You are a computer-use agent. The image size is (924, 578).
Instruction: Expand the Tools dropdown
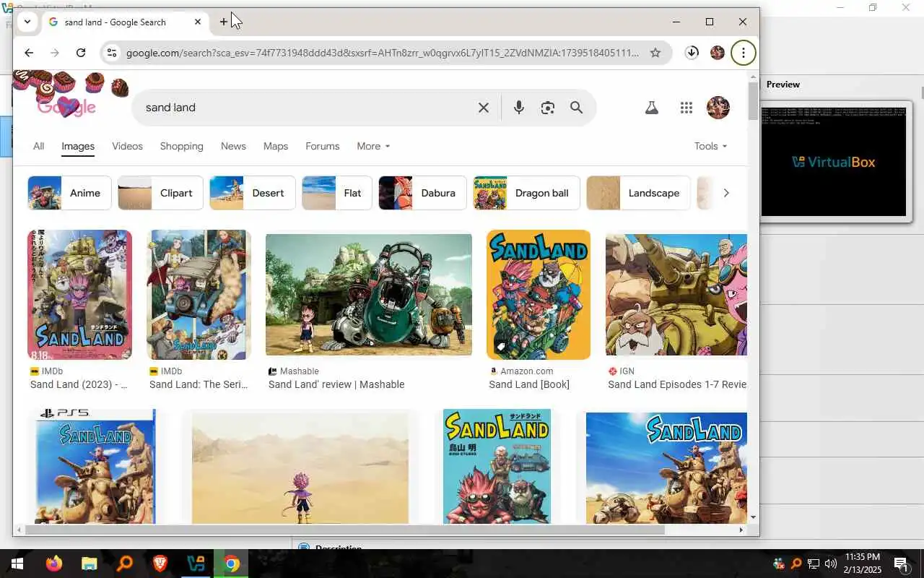(710, 146)
